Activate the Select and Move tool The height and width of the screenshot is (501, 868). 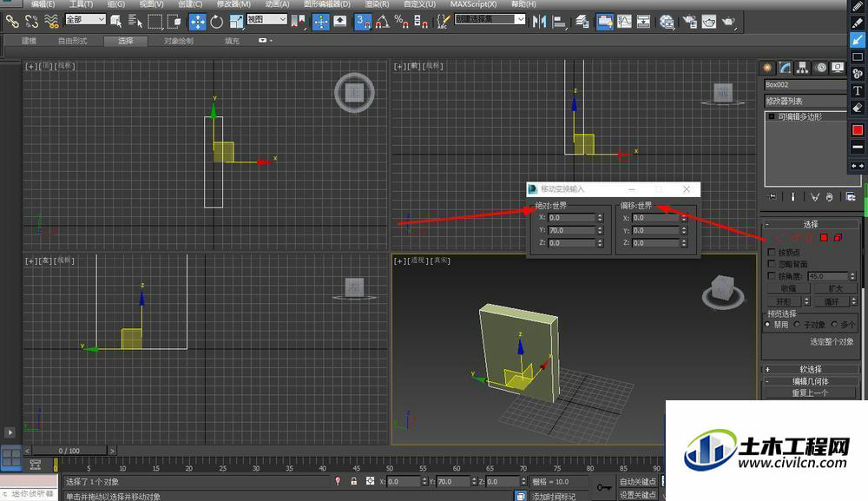coord(197,22)
